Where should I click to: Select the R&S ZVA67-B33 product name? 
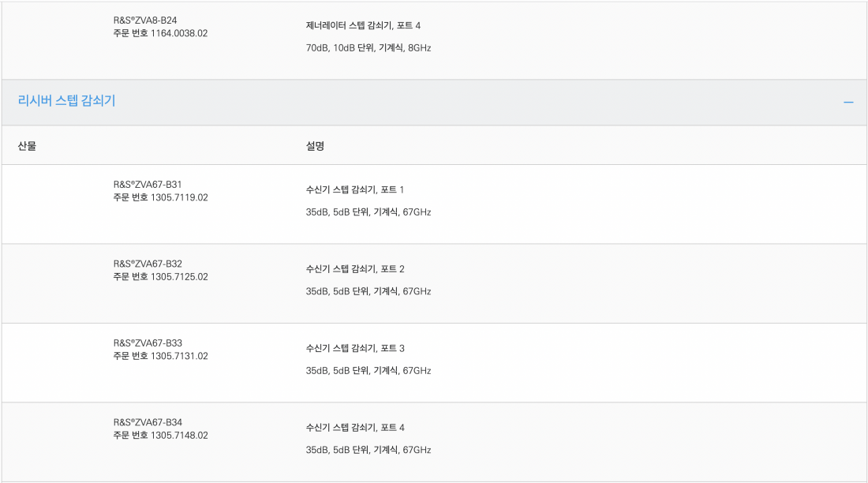pos(148,343)
